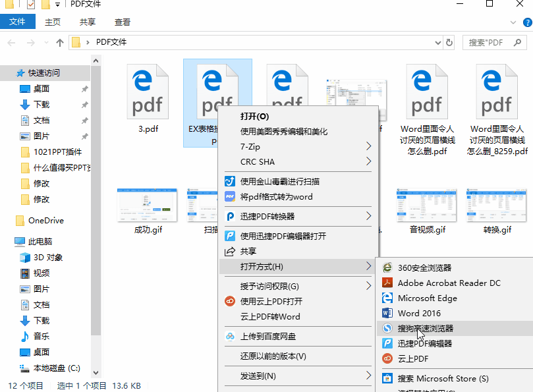Click sidebar scrollbar down arrow
This screenshot has width=533, height=392.
[x=96, y=373]
